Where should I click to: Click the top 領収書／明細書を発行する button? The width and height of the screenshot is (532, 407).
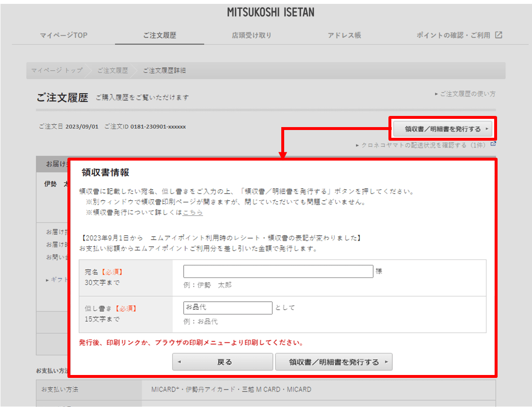(x=442, y=129)
